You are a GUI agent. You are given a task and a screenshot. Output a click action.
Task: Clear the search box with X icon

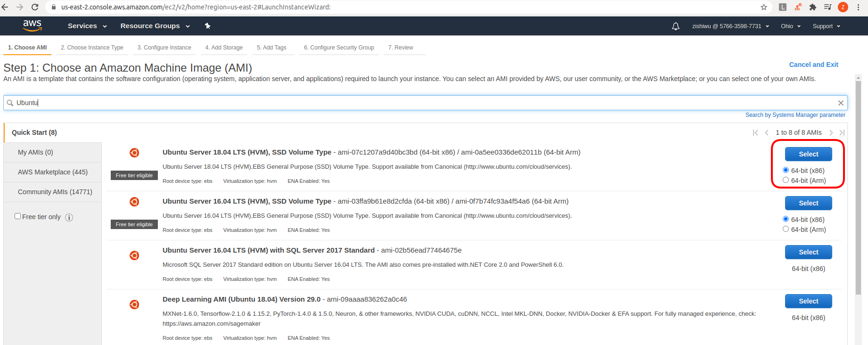(841, 103)
